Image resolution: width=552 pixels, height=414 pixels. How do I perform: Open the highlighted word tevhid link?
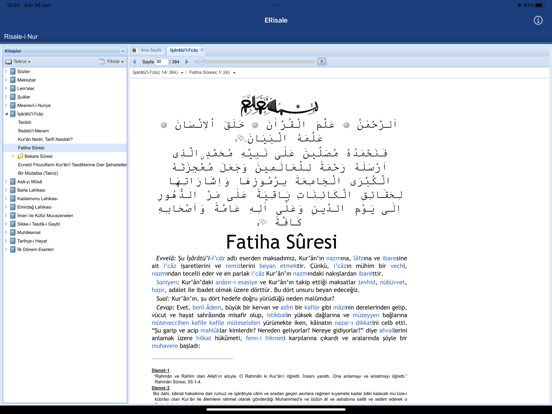[x=366, y=282]
